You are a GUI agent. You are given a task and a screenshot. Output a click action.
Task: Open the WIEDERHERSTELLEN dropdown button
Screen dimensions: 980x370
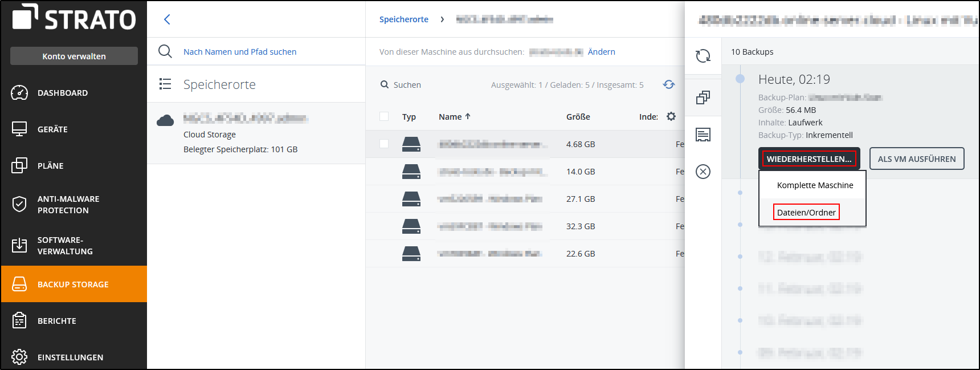coord(808,159)
